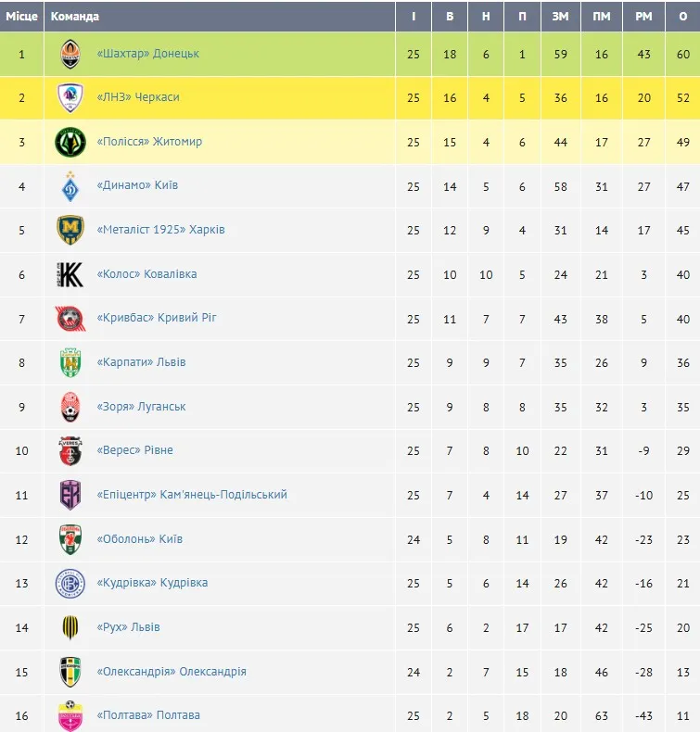
Task: Click the Polissya Zhytomyr club logo
Action: click(70, 143)
